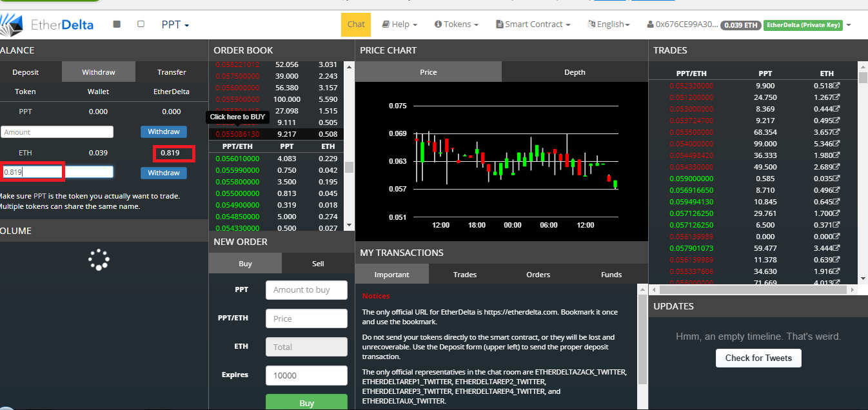The image size is (868, 410).
Task: Show the Price chart tab
Action: pos(428,72)
